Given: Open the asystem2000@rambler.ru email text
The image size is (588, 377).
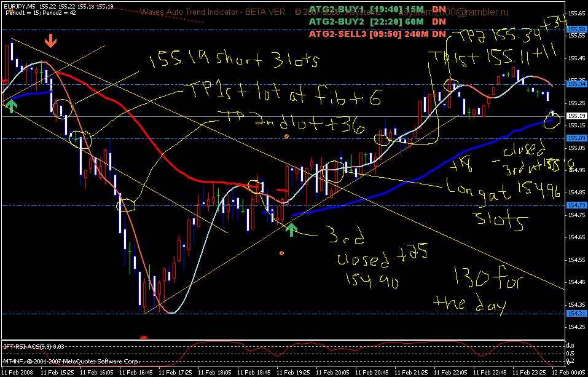Looking at the screenshot, I should tap(454, 12).
